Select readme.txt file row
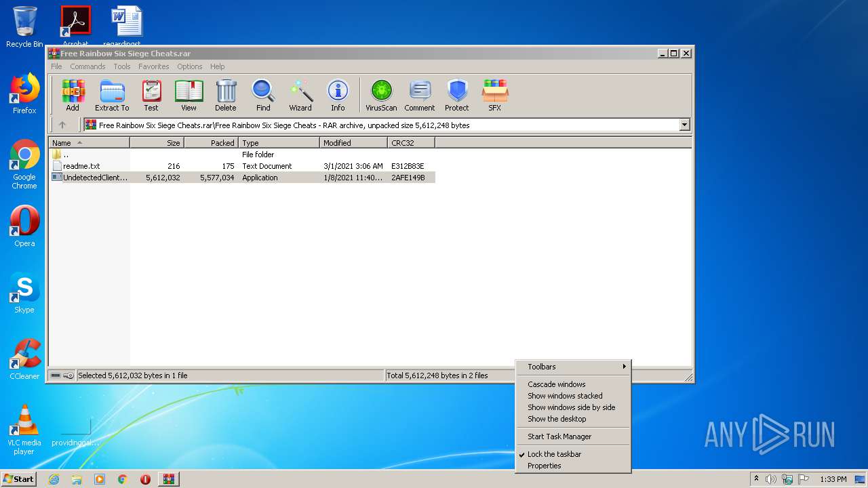Image resolution: width=868 pixels, height=488 pixels. click(242, 166)
